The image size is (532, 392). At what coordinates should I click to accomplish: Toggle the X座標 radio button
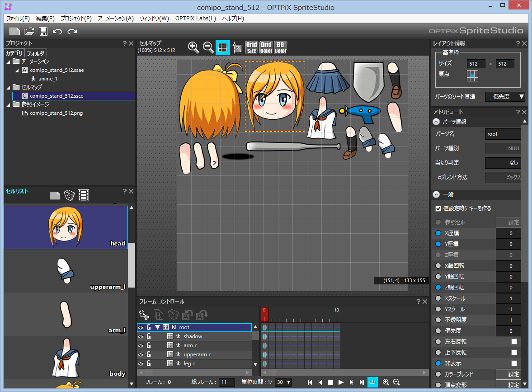(x=438, y=233)
